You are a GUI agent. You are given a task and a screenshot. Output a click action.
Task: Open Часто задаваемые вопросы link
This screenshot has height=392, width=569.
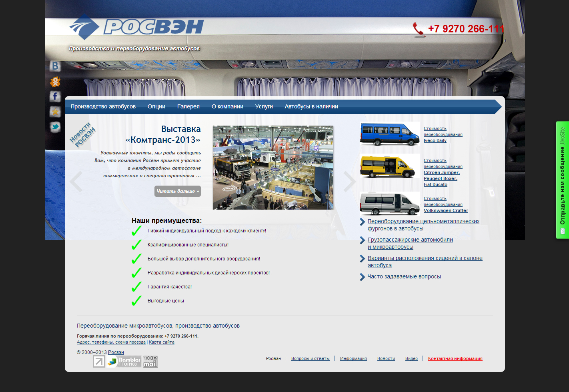pyautogui.click(x=404, y=276)
